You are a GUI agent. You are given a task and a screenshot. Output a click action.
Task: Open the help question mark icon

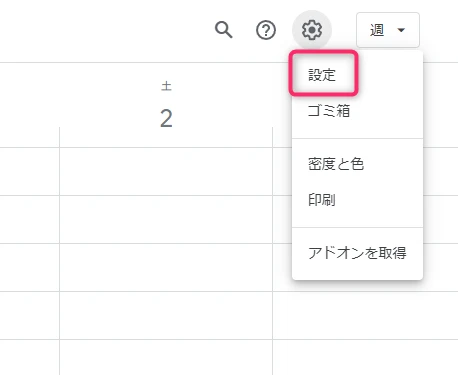pyautogui.click(x=266, y=30)
